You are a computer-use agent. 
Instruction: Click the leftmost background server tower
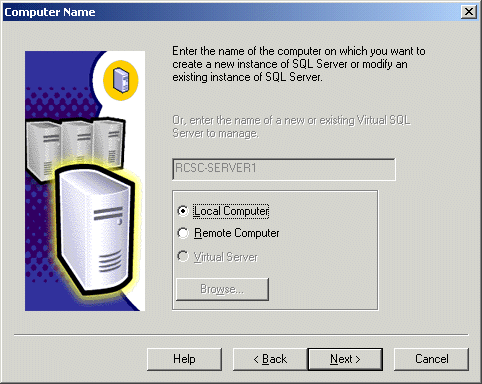[43, 147]
